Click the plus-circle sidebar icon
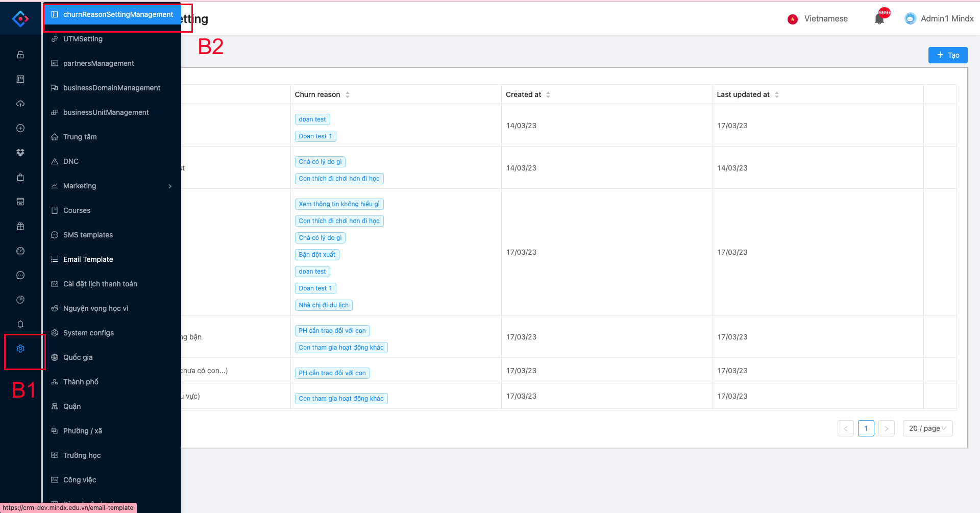Image resolution: width=980 pixels, height=513 pixels. (x=20, y=128)
